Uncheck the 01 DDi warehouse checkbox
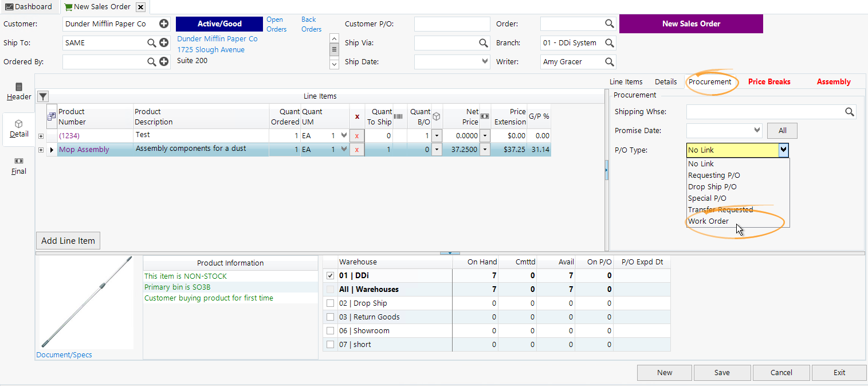This screenshot has width=868, height=386. click(330, 275)
